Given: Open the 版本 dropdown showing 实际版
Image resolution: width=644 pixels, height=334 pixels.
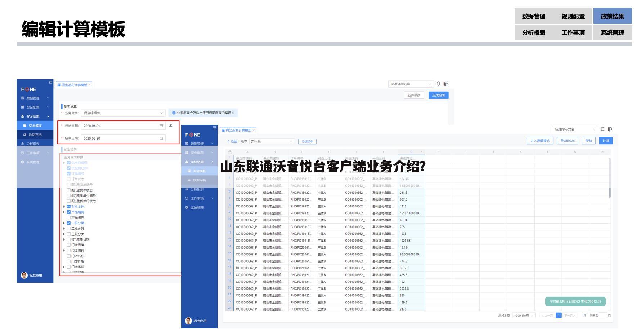Looking at the screenshot, I should click(272, 141).
